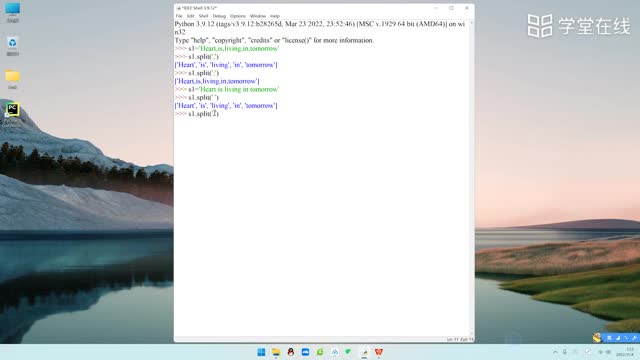Click the green heart-shaped taskbar icon
The width and height of the screenshot is (640, 360).
tap(348, 352)
